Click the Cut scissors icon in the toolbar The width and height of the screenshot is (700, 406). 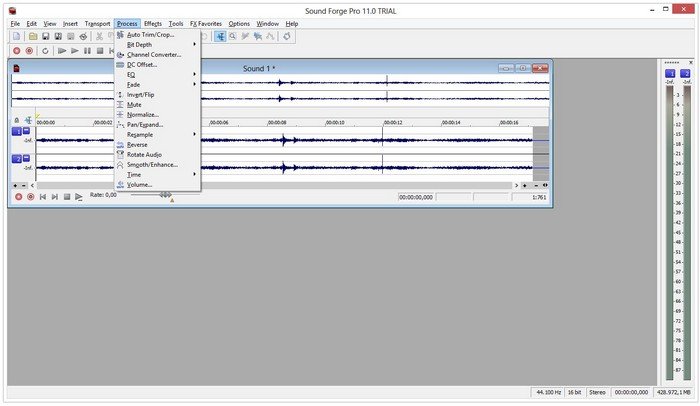99,37
